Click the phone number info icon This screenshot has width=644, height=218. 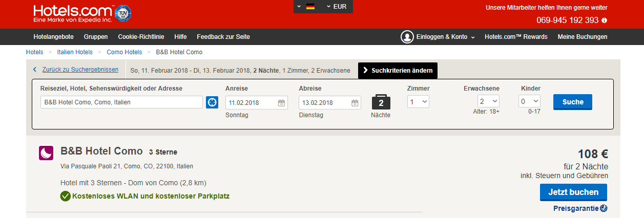pyautogui.click(x=605, y=20)
